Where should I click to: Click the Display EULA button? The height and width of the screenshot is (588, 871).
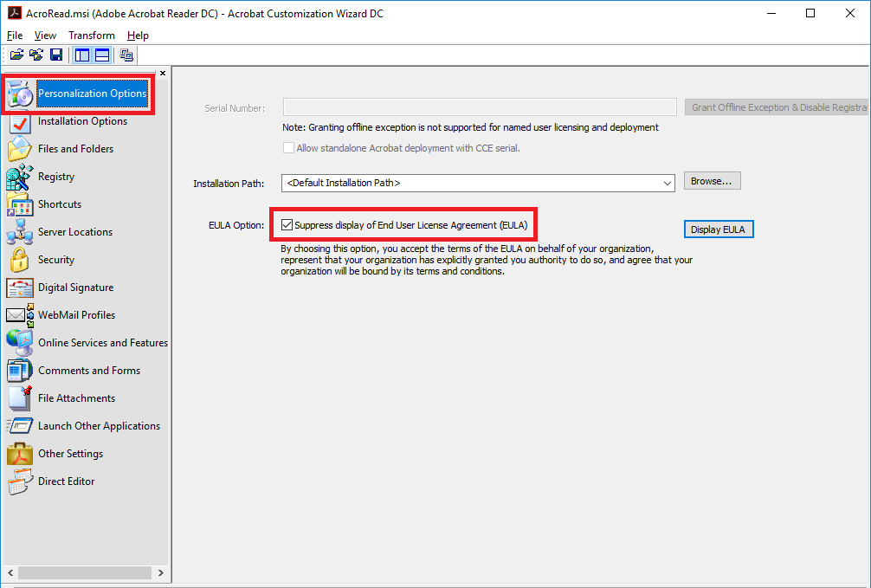point(718,229)
